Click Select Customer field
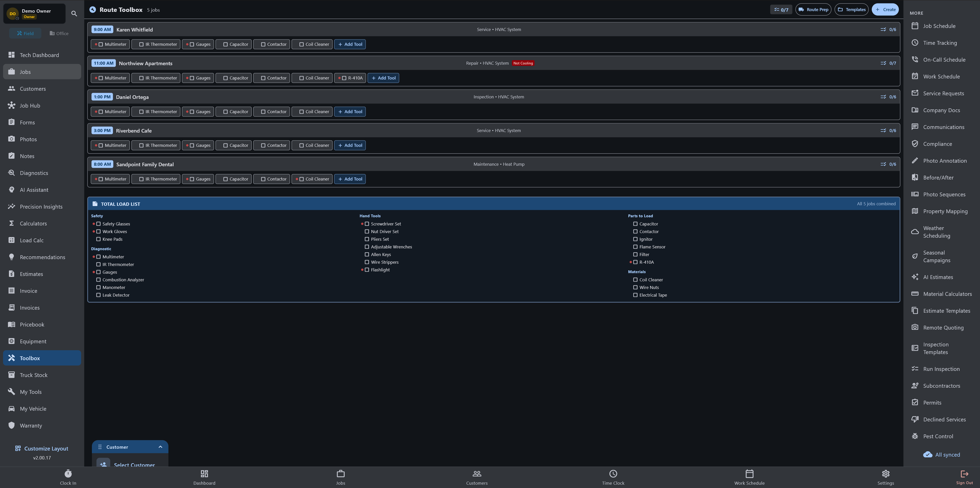This screenshot has height=488, width=980. (x=130, y=462)
